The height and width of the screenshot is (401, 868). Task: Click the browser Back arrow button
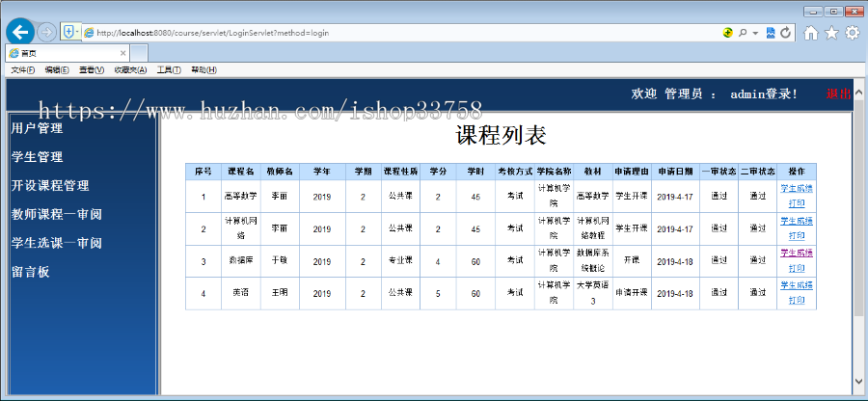point(20,33)
